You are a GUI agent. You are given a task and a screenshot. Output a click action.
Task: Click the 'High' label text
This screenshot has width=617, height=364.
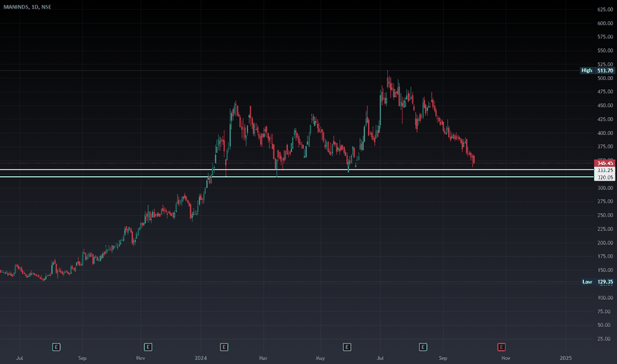(587, 70)
